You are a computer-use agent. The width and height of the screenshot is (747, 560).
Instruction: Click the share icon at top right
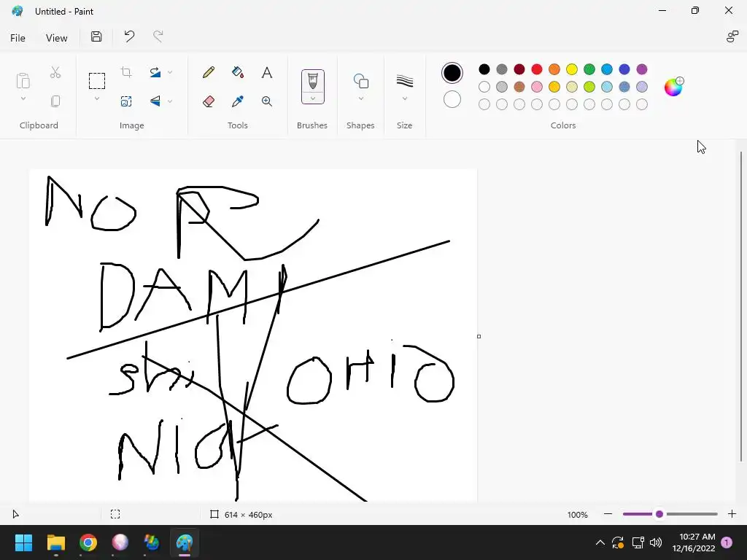click(732, 36)
